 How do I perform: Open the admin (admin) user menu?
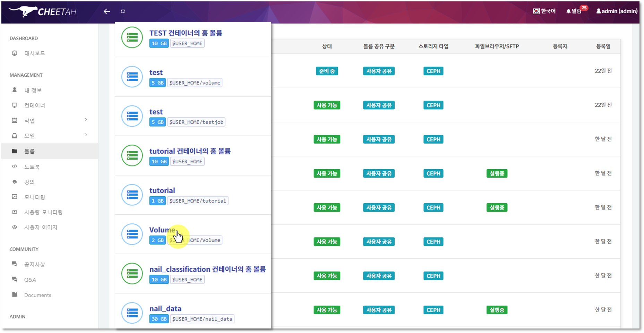(617, 11)
